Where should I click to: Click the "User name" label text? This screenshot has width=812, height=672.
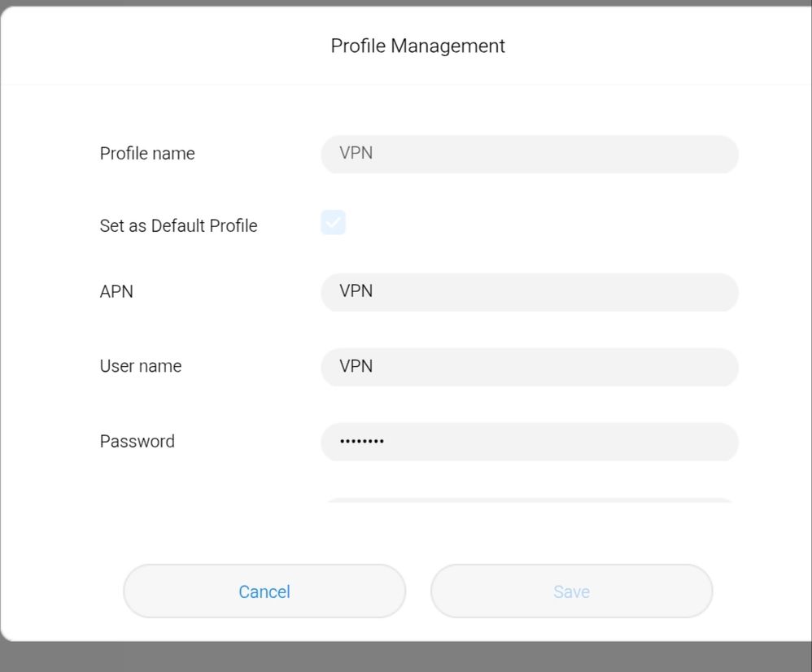pyautogui.click(x=141, y=367)
